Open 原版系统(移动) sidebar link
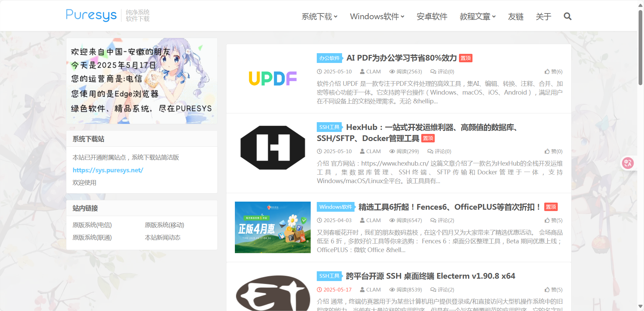 [164, 225]
